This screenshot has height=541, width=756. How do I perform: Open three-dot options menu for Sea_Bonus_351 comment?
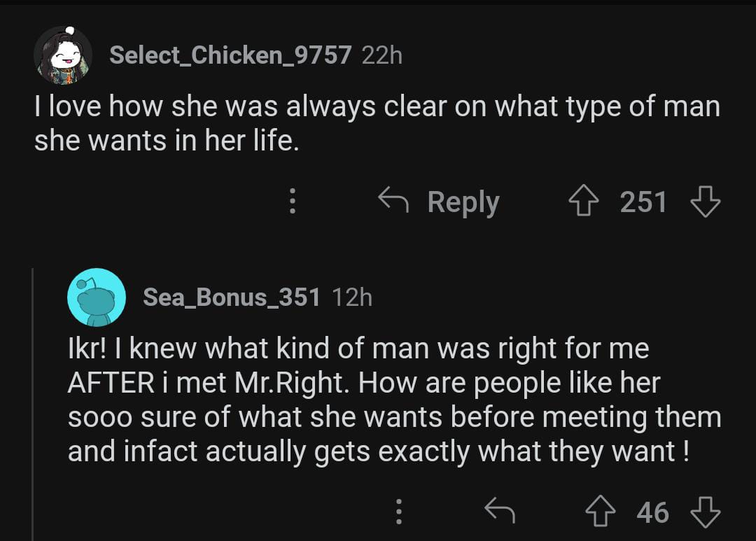click(398, 512)
